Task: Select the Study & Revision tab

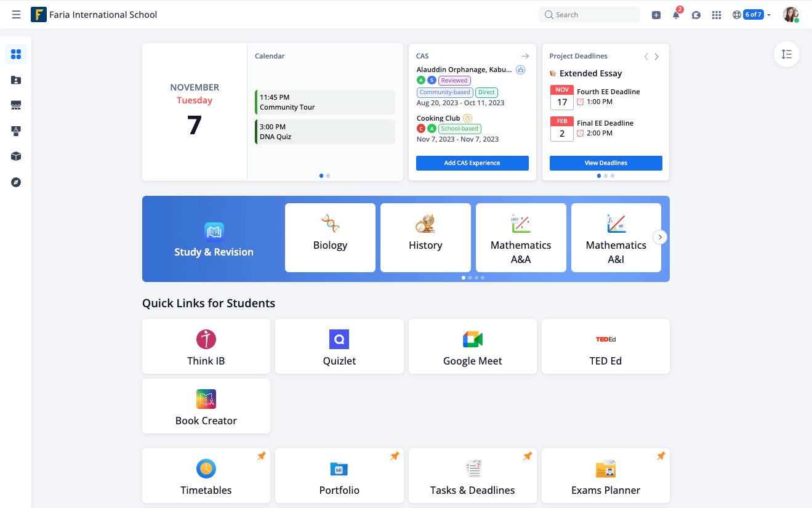Action: click(214, 239)
